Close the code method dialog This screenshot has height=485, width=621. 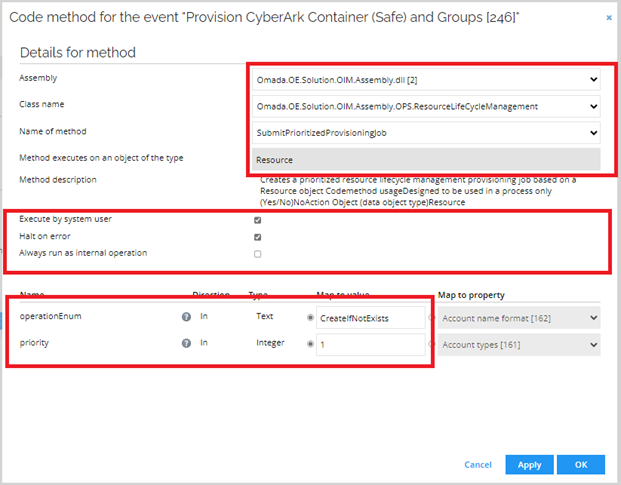609,17
